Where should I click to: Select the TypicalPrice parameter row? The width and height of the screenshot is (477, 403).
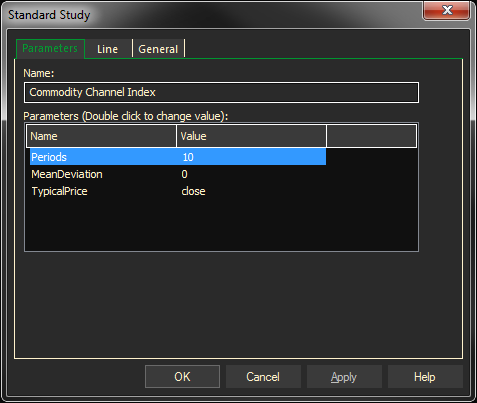pyautogui.click(x=178, y=191)
